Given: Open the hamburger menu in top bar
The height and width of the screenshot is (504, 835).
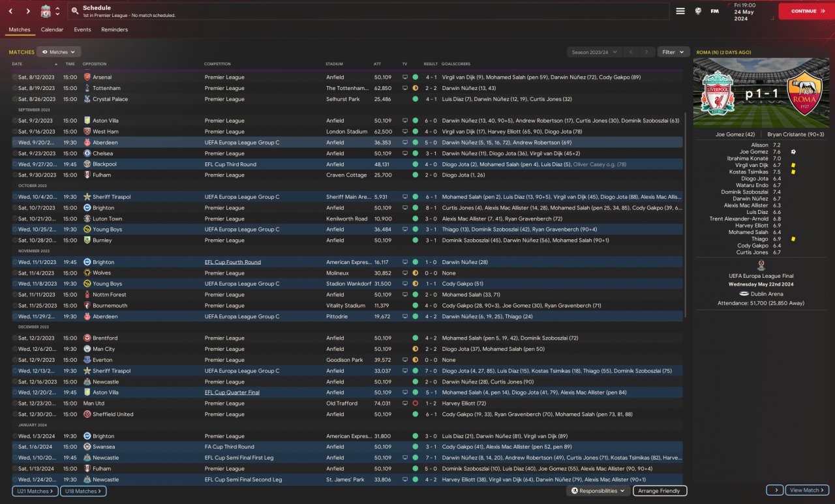Looking at the screenshot, I should point(680,11).
